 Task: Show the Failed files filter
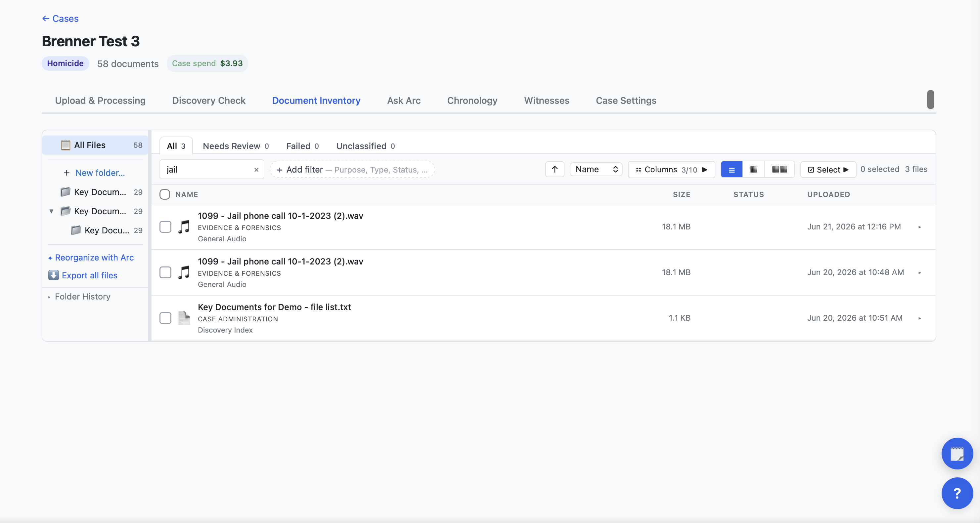tap(302, 146)
